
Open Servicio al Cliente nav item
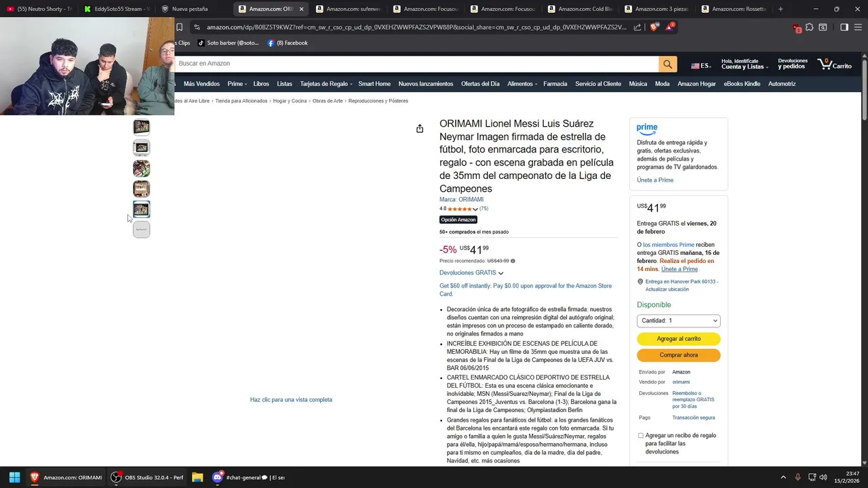point(598,84)
